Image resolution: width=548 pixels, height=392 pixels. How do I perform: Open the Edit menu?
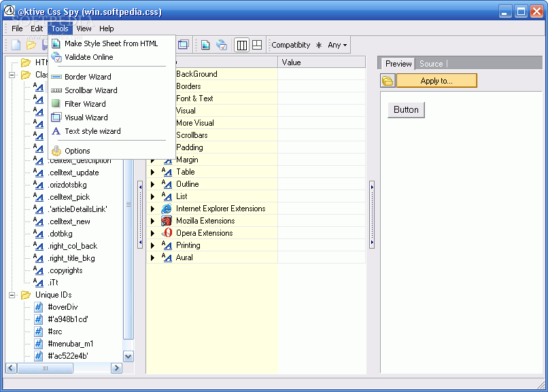[37, 29]
